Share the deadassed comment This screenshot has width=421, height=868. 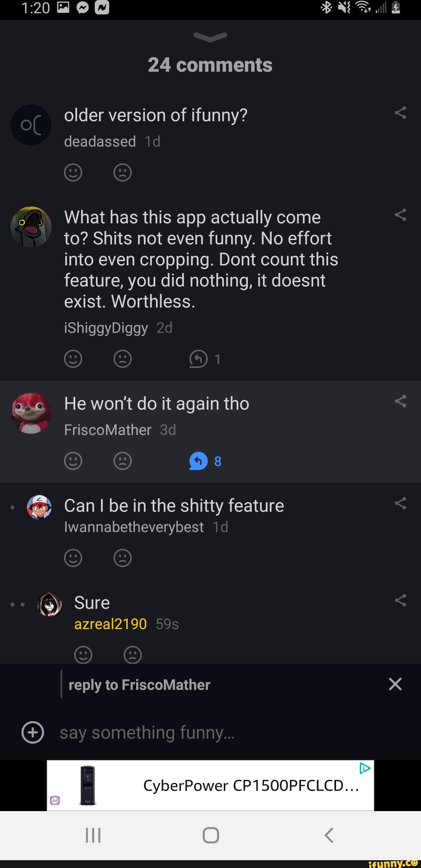click(x=400, y=113)
